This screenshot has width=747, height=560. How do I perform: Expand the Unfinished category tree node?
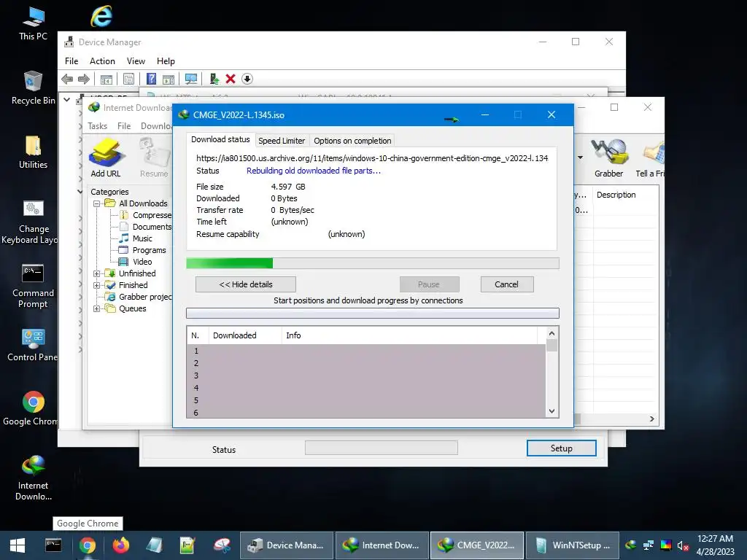[x=97, y=274]
